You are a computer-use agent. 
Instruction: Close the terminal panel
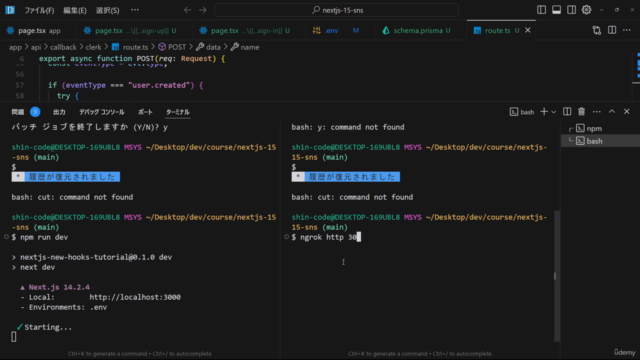[627, 111]
